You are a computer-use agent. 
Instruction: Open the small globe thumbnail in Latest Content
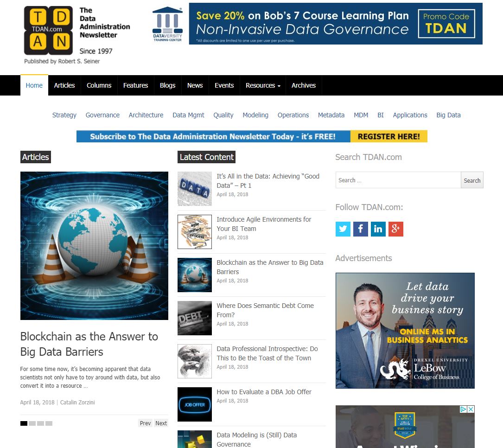(195, 275)
